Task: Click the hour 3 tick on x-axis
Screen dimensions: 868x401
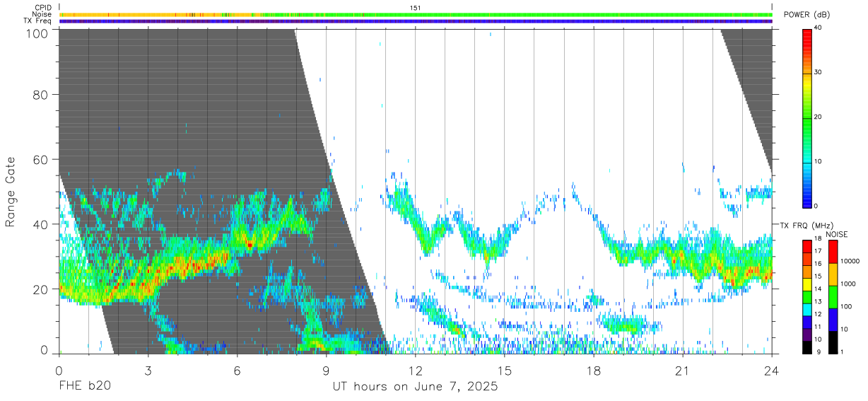Action: click(148, 371)
